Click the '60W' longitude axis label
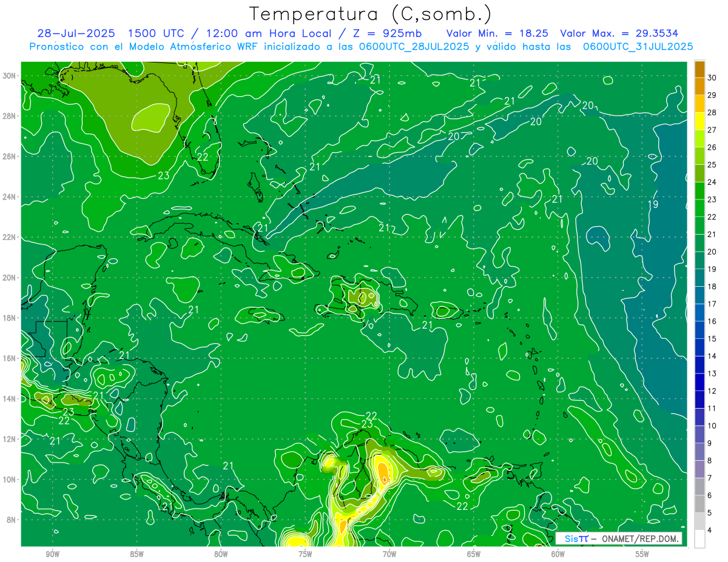The height and width of the screenshot is (562, 728). [558, 555]
